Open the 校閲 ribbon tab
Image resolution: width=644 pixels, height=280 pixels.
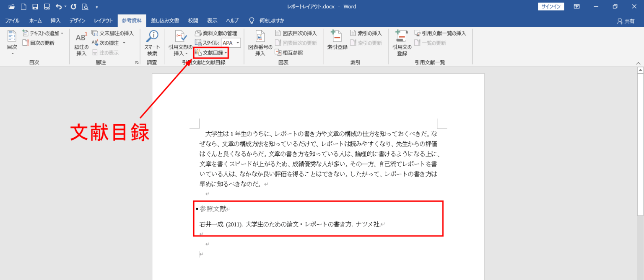[x=193, y=21]
